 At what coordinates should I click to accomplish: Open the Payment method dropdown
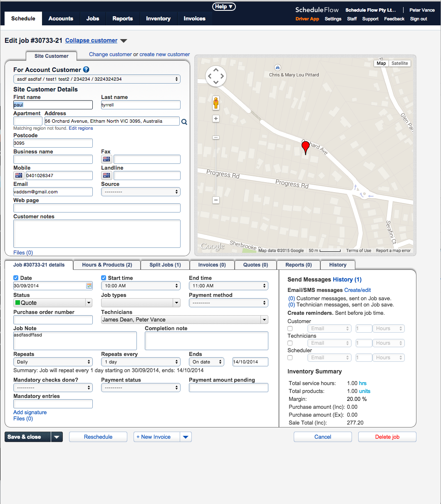(228, 303)
